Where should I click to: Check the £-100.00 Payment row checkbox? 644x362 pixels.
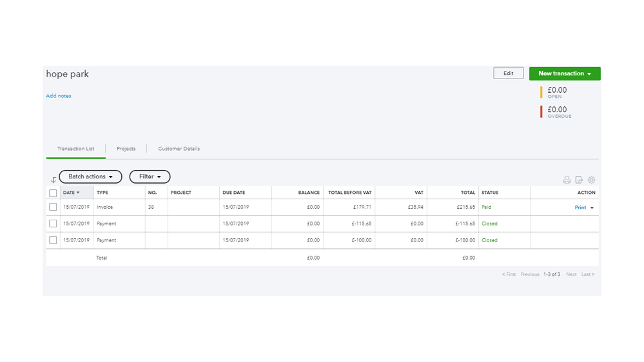pos(53,240)
